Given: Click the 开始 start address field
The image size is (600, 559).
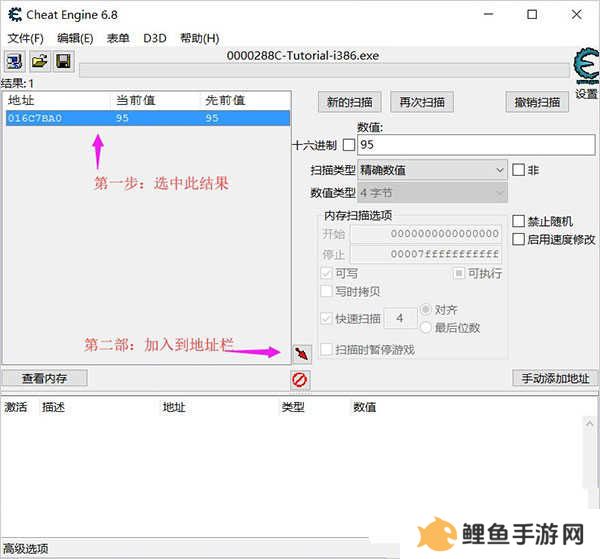Looking at the screenshot, I should (x=426, y=233).
